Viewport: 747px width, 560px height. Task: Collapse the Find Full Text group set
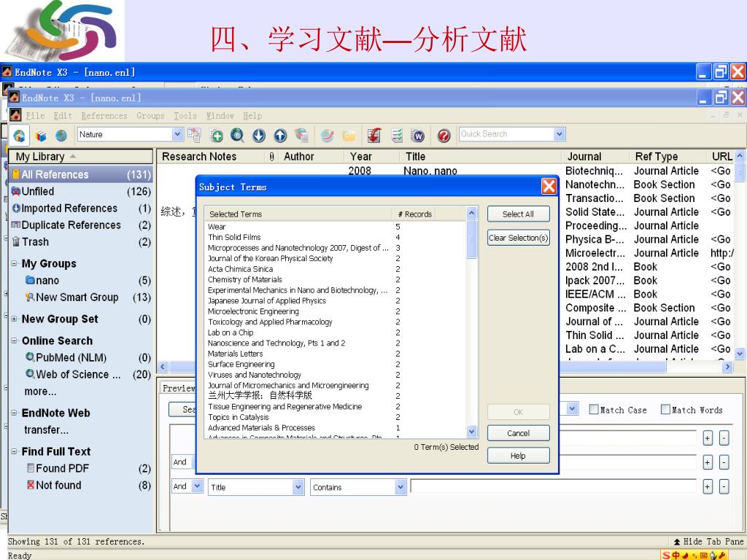[15, 451]
